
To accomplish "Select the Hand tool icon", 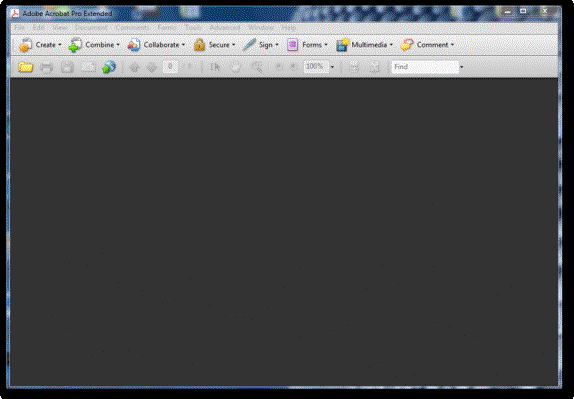I will (x=236, y=67).
